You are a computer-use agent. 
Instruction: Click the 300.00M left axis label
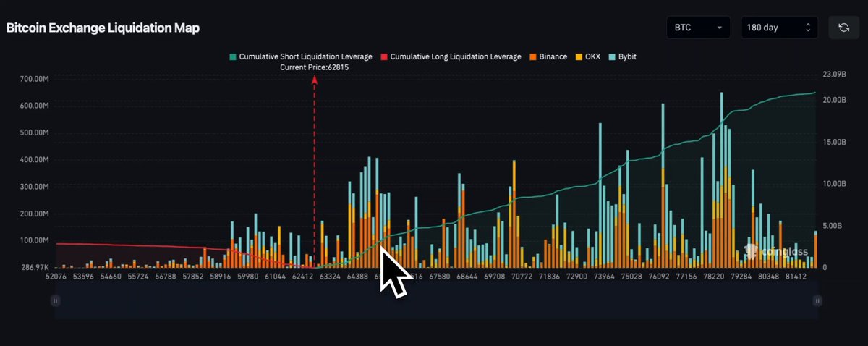click(34, 187)
